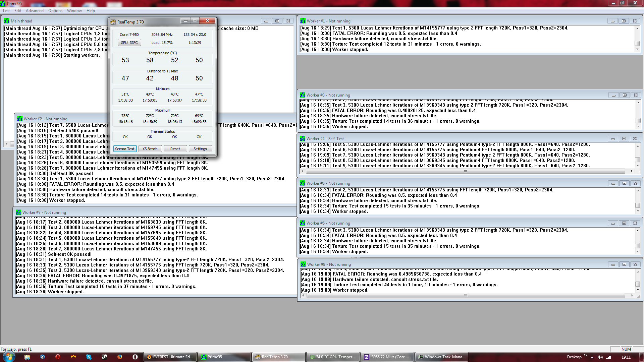Viewport: 644px width, 362px height.
Task: Open Windows Explorer folder icon in taskbar
Action: click(27, 357)
